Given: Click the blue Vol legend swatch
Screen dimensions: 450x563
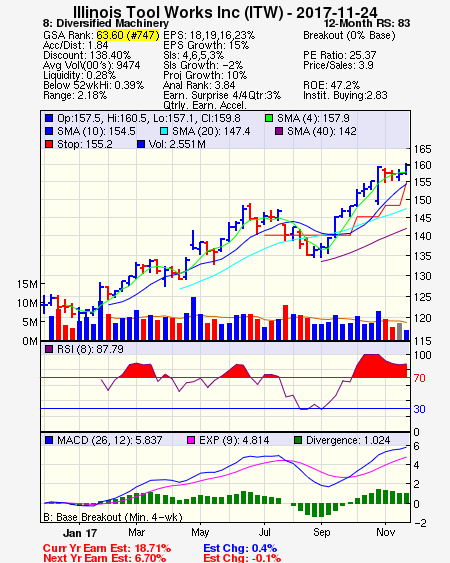Looking at the screenshot, I should coord(141,144).
